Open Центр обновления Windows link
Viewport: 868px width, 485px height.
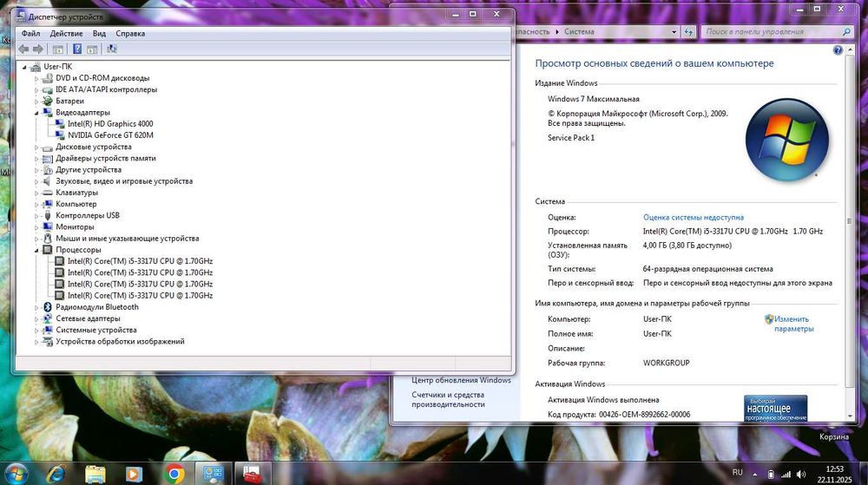(x=461, y=380)
